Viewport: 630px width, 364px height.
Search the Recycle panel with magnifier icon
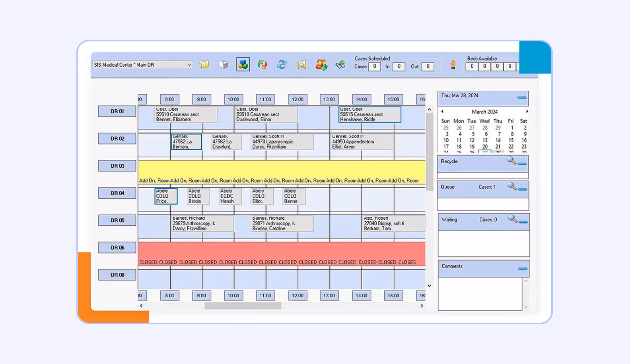tap(511, 160)
